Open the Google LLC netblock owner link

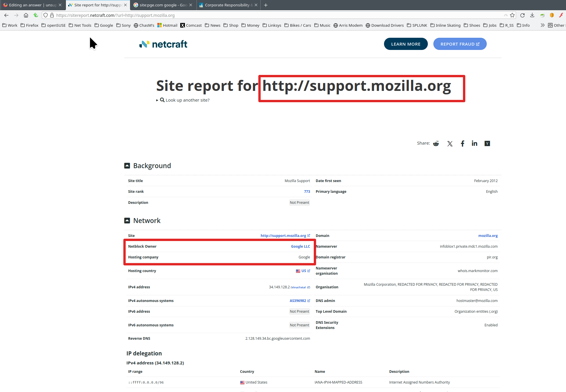[x=300, y=247]
